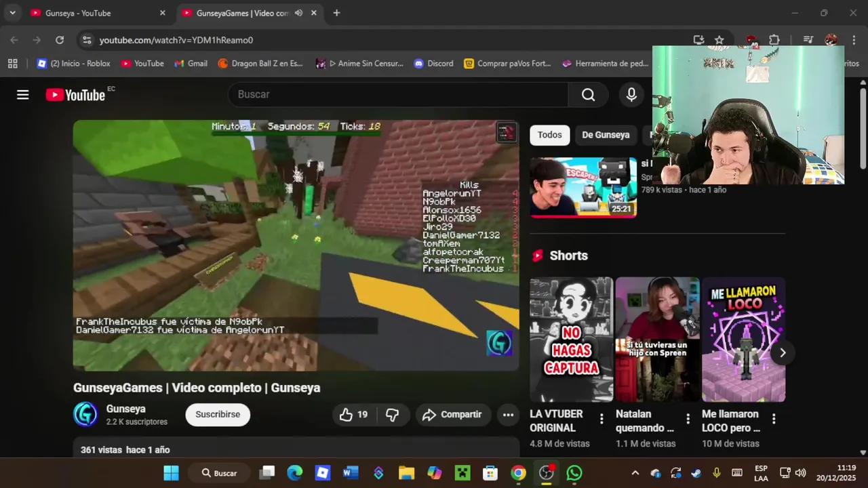Open Anime Sin Censura bookmark

[359, 63]
